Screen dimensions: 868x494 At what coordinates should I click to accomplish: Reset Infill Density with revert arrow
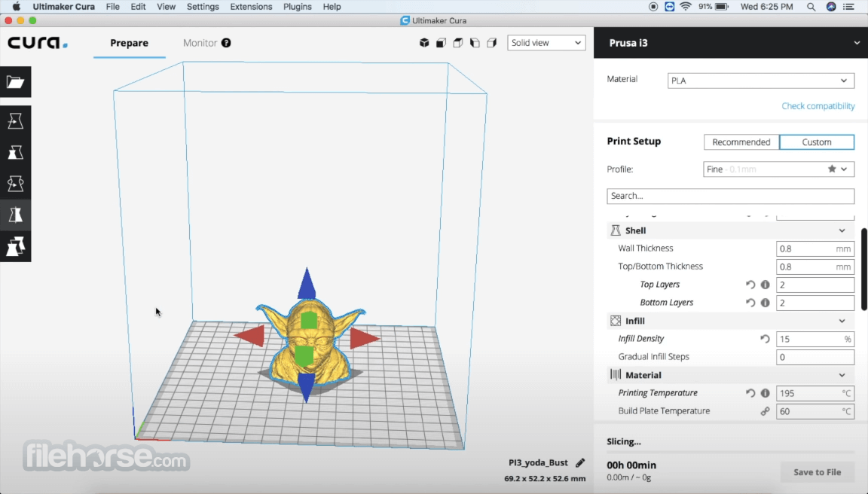[765, 339]
